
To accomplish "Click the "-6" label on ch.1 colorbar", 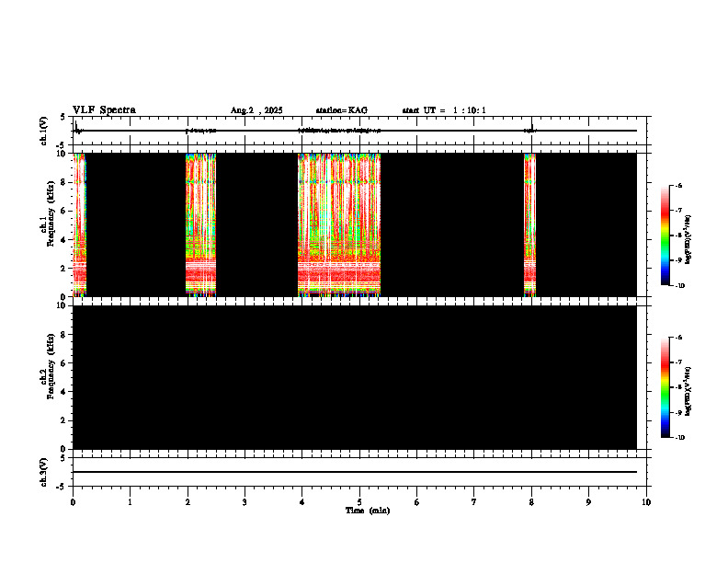I will point(678,186).
